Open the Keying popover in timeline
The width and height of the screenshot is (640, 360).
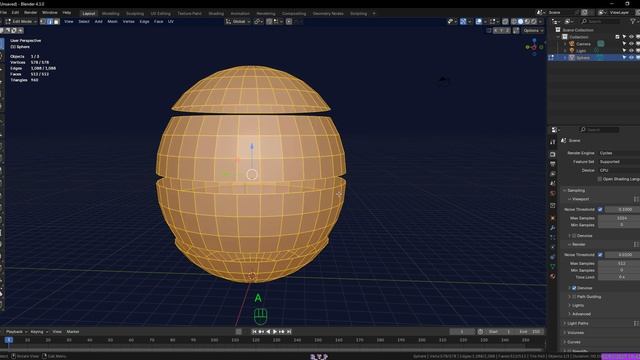pos(39,332)
